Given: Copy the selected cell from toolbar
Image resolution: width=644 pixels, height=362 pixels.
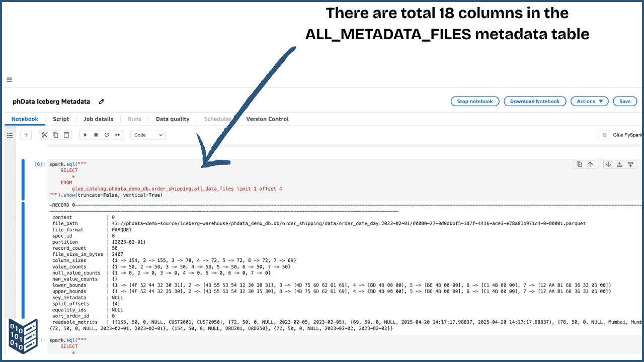Looking at the screenshot, I should 55,135.
